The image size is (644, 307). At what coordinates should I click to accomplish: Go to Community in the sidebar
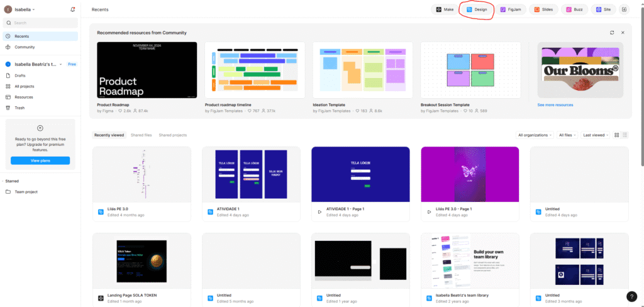pos(25,47)
